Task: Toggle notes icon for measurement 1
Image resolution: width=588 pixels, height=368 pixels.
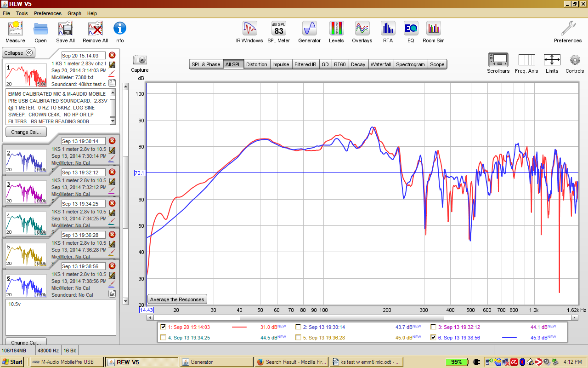Action: click(x=112, y=82)
